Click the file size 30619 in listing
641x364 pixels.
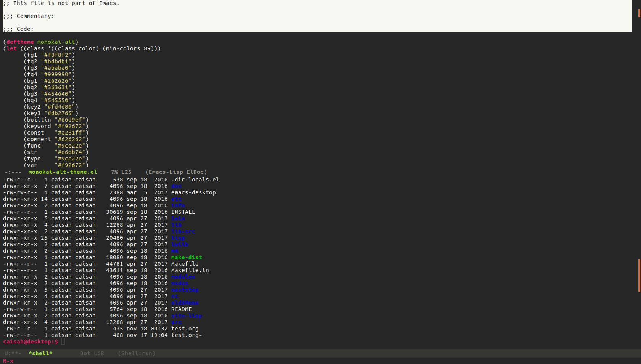114,212
